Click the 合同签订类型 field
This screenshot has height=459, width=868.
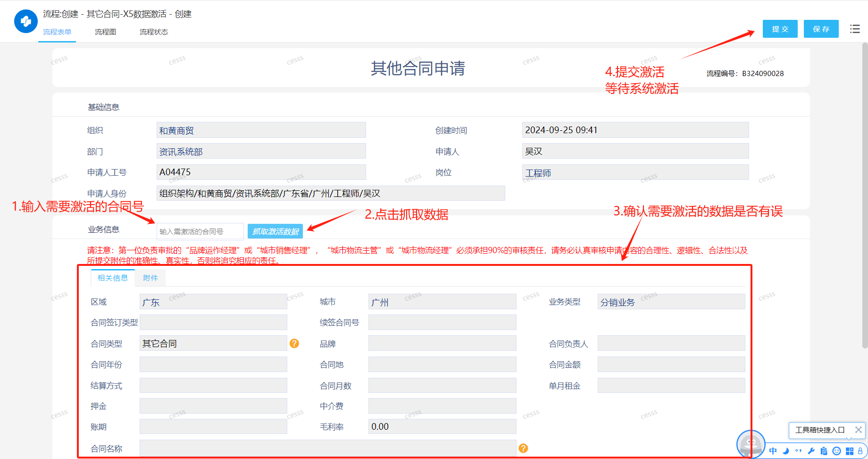tap(213, 322)
